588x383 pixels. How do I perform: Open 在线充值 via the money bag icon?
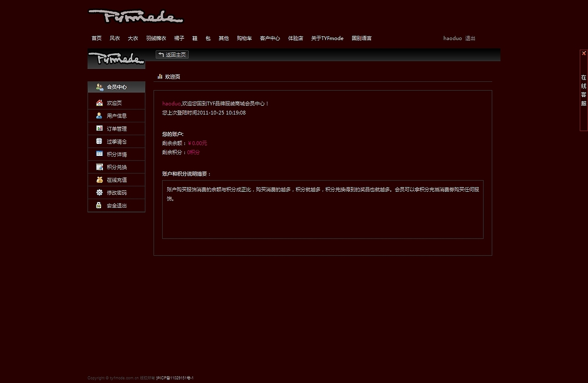(99, 180)
